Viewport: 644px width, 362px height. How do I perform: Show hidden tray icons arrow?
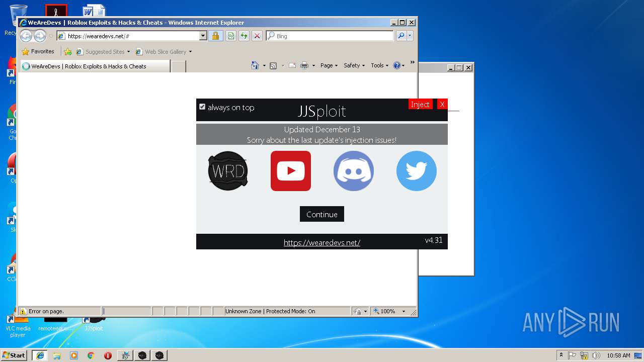click(561, 355)
